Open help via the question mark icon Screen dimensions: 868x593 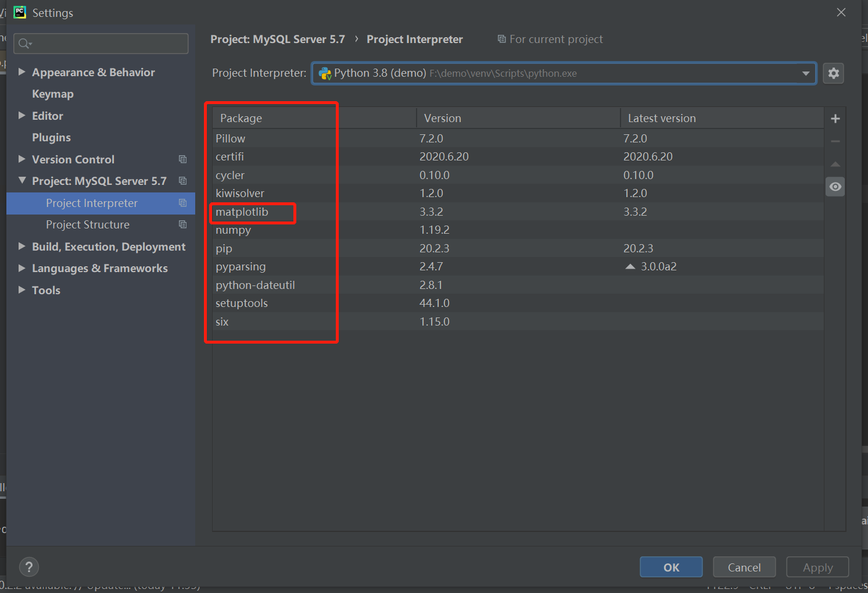pos(29,567)
